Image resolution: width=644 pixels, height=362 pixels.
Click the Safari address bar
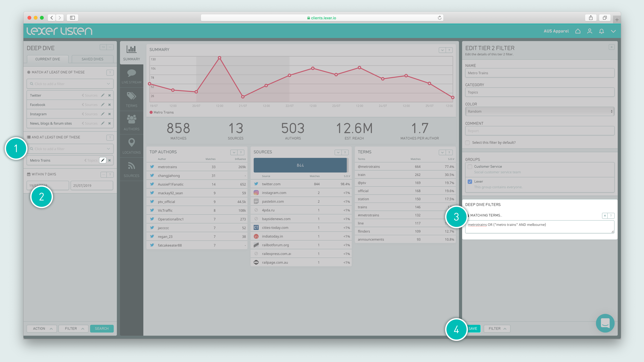[x=322, y=18]
